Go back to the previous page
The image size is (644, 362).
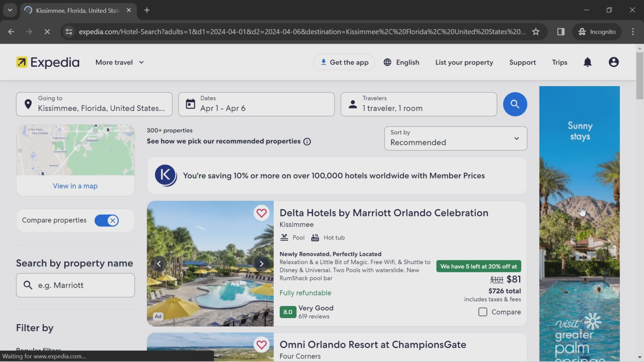11,32
